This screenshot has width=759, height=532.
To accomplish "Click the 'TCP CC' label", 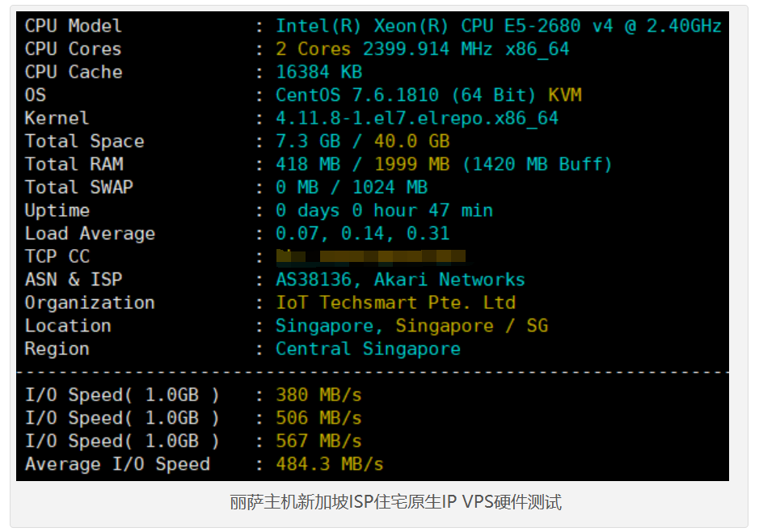I will [57, 257].
